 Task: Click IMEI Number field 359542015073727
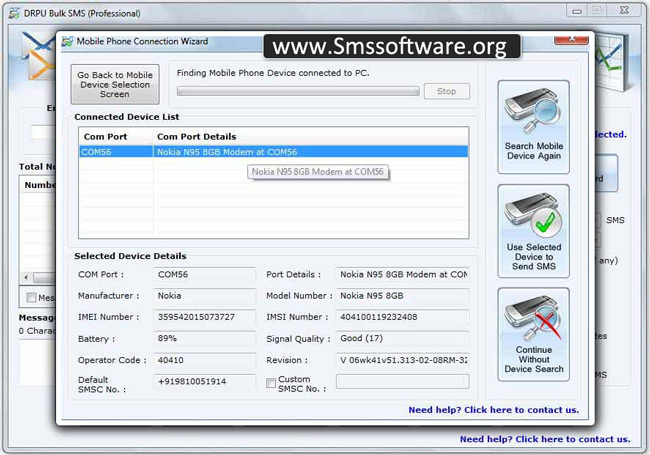pyautogui.click(x=204, y=317)
